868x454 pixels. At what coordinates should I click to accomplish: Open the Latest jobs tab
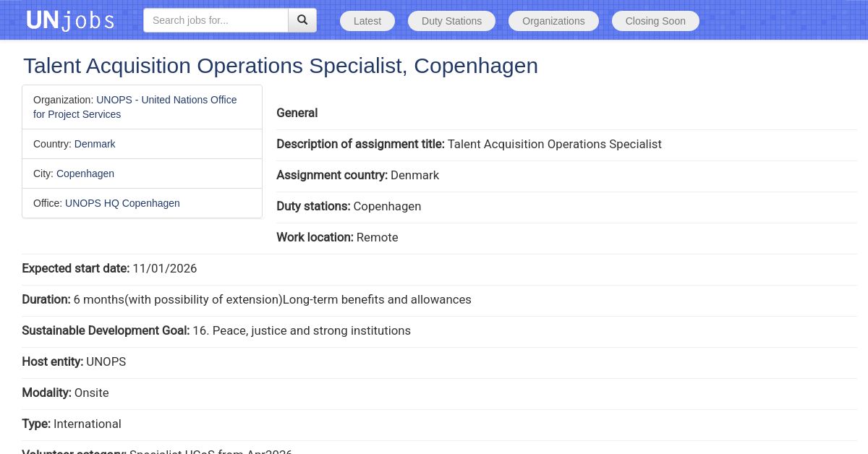[x=367, y=21]
